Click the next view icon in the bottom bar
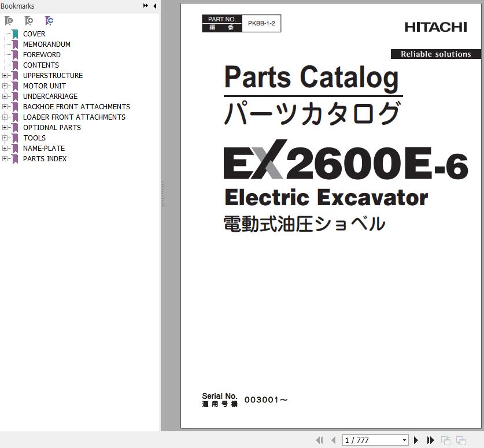The width and height of the screenshot is (484, 448). [x=460, y=440]
